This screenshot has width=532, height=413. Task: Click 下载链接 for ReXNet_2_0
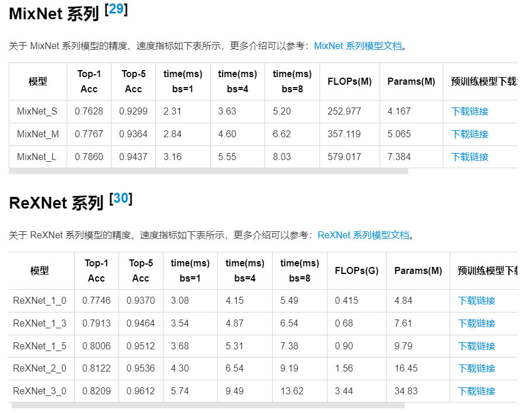coord(477,368)
